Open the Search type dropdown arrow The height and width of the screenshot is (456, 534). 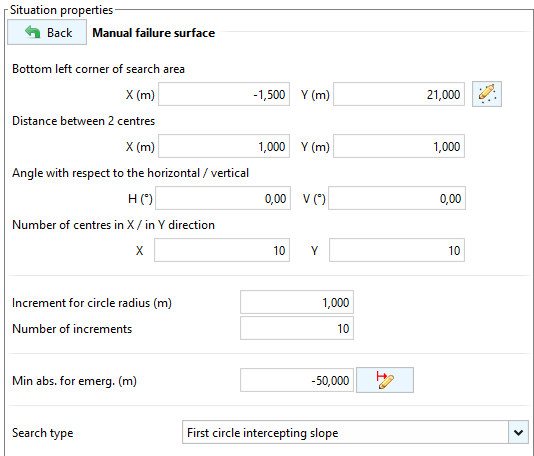518,433
